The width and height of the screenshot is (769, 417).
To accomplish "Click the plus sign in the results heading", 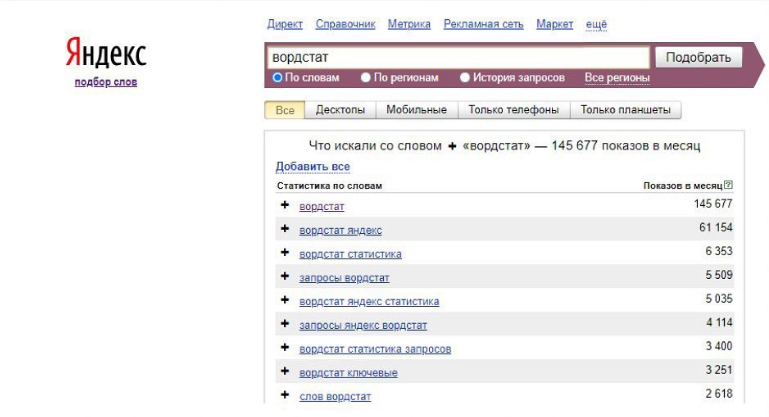I will coord(452,146).
